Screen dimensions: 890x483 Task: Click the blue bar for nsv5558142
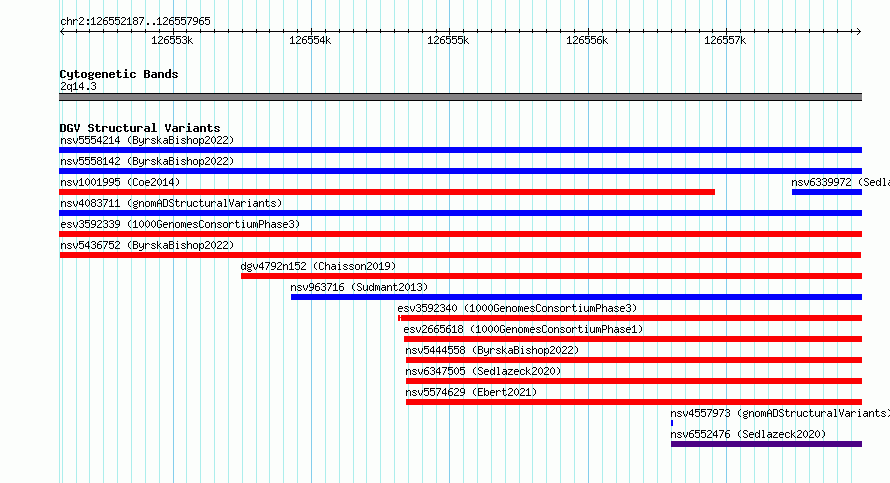(x=460, y=171)
